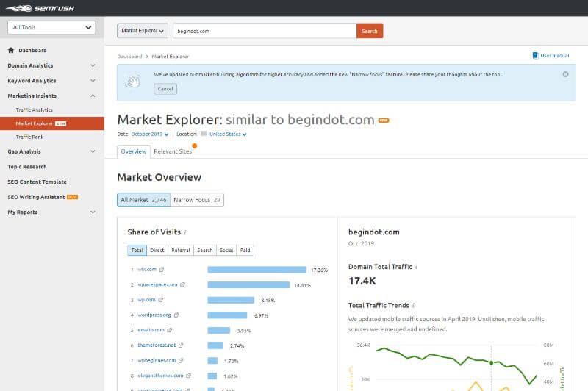Open the wordpress.org link
The image size is (588, 391).
coord(154,315)
